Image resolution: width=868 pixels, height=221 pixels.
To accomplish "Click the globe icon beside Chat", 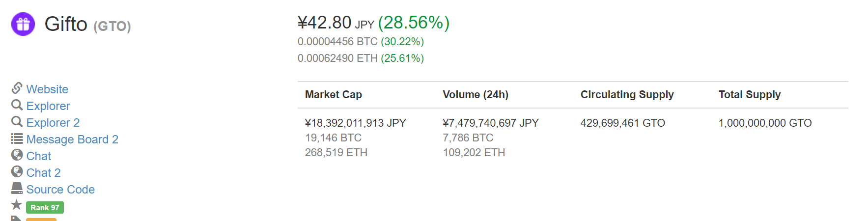I will pos(17,155).
